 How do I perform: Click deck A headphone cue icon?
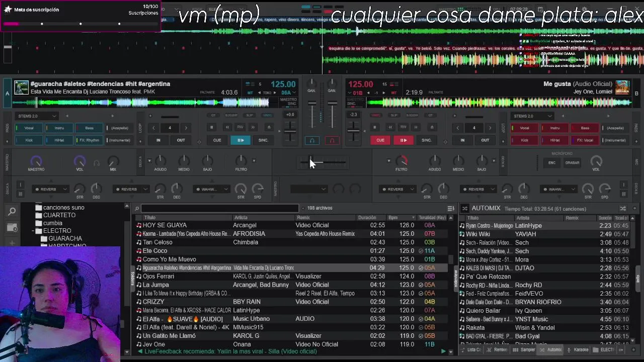pos(312,140)
